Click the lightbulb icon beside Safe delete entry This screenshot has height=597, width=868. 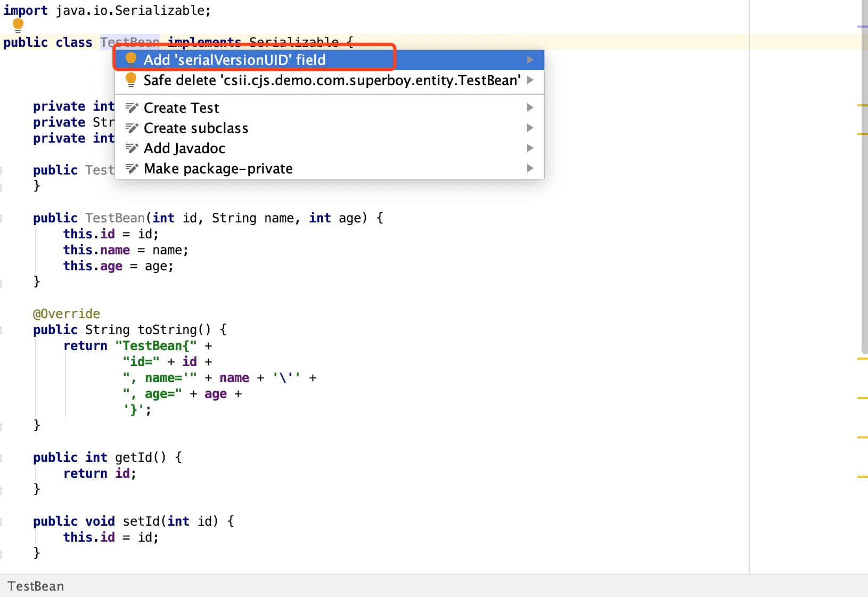131,79
